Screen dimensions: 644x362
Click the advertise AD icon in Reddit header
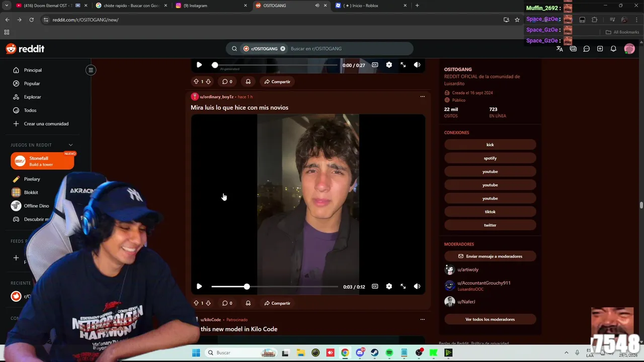click(x=573, y=49)
